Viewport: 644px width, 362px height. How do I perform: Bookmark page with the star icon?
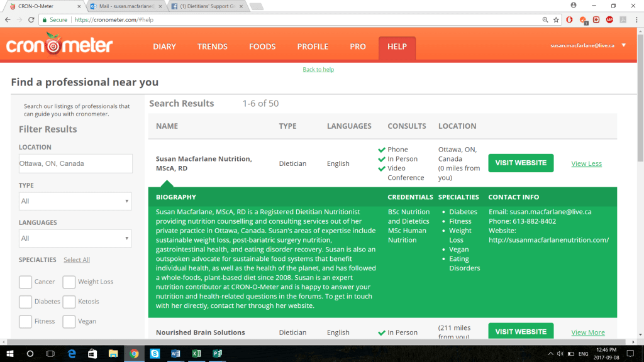point(556,19)
